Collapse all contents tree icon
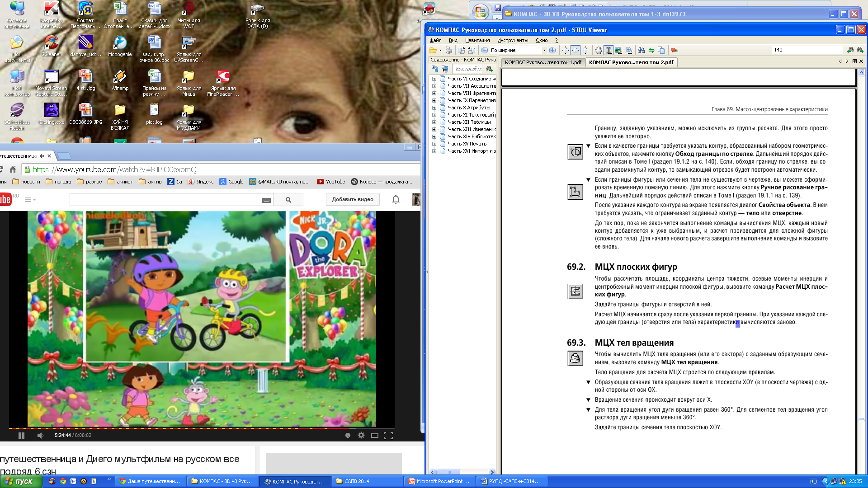The height and width of the screenshot is (488, 868). pos(445,69)
